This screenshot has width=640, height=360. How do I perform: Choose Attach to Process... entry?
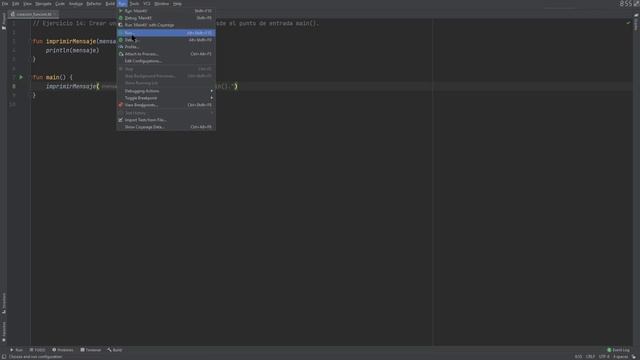tap(166, 54)
